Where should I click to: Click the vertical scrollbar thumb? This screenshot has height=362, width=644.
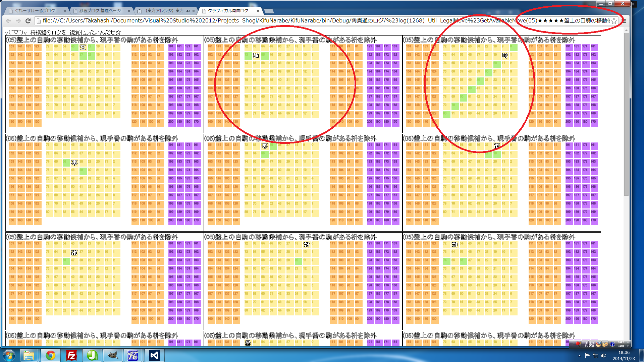coord(626,114)
